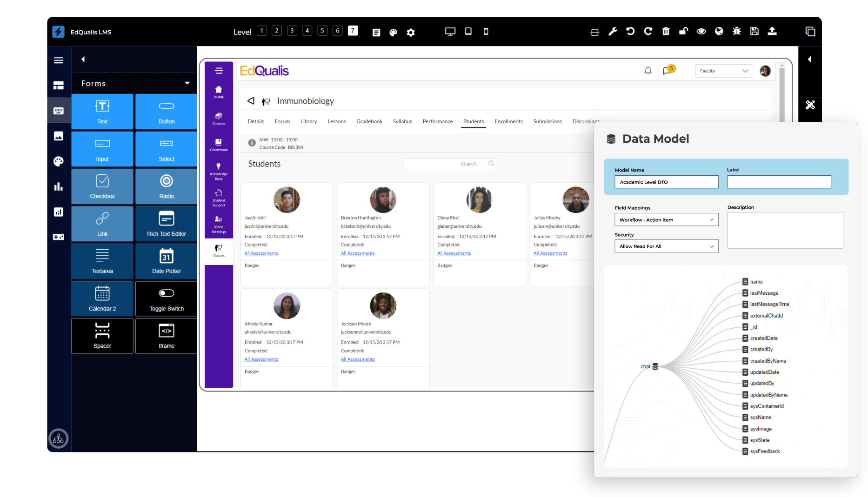This screenshot has height=497, width=868.
Task: Go to Home in purple sidebar
Action: [219, 92]
